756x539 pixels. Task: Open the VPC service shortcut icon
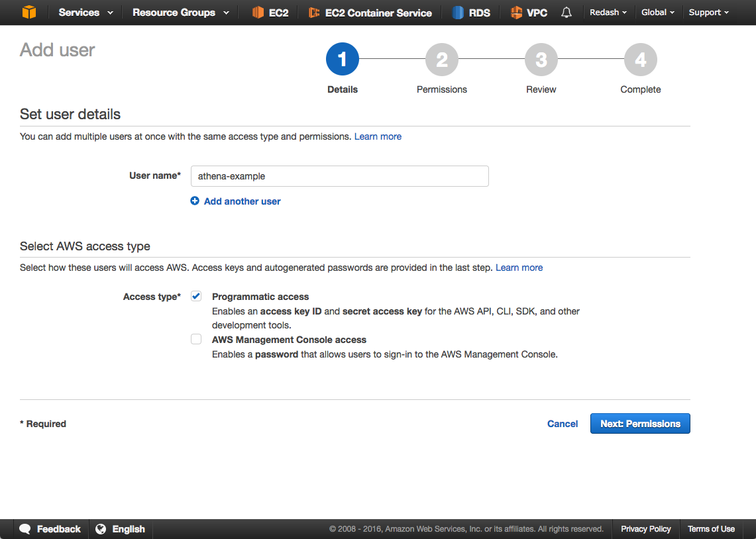point(516,13)
